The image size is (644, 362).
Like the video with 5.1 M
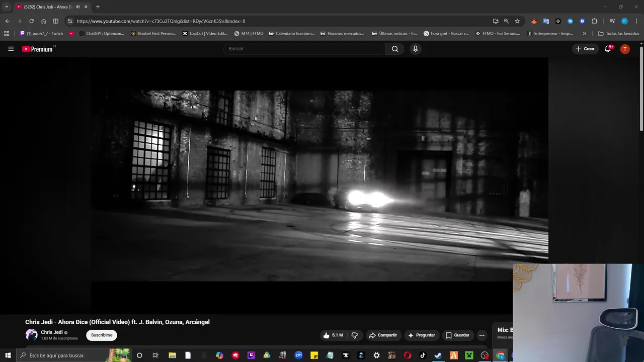click(x=333, y=335)
